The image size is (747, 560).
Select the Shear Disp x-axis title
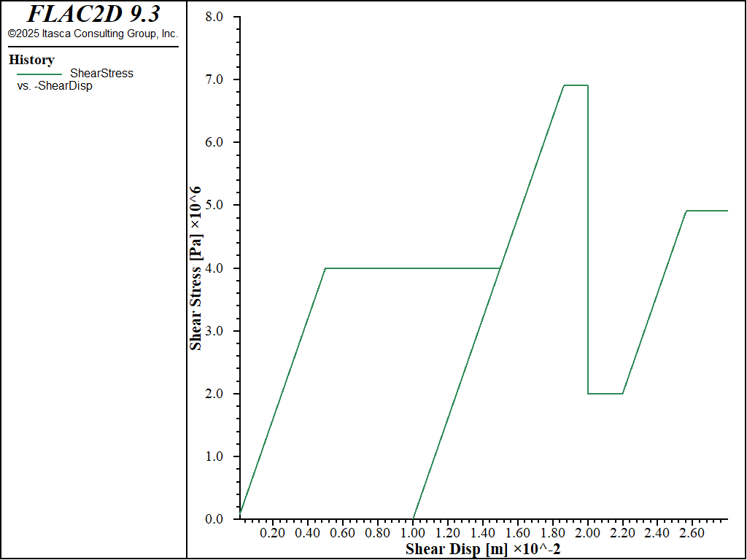coord(483,548)
